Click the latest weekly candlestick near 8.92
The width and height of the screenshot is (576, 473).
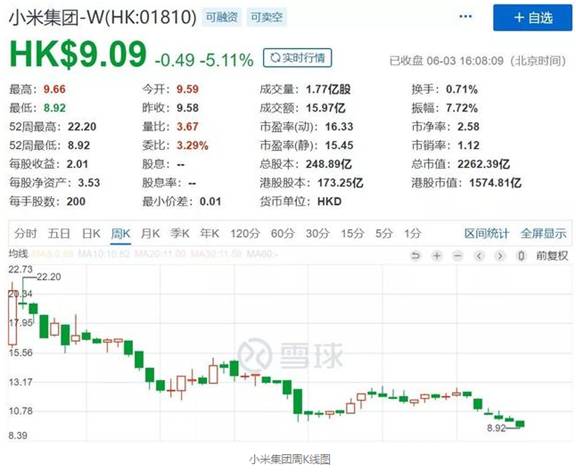pos(520,424)
